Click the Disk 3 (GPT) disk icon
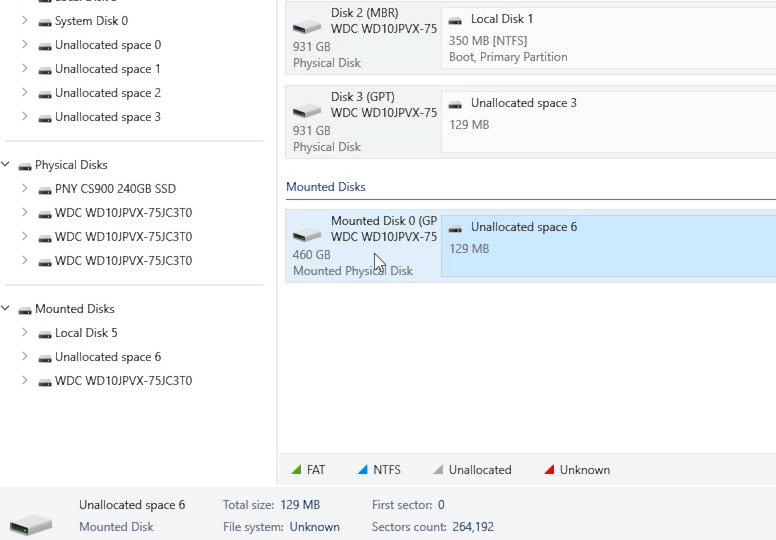This screenshot has width=776, height=540. [x=307, y=110]
